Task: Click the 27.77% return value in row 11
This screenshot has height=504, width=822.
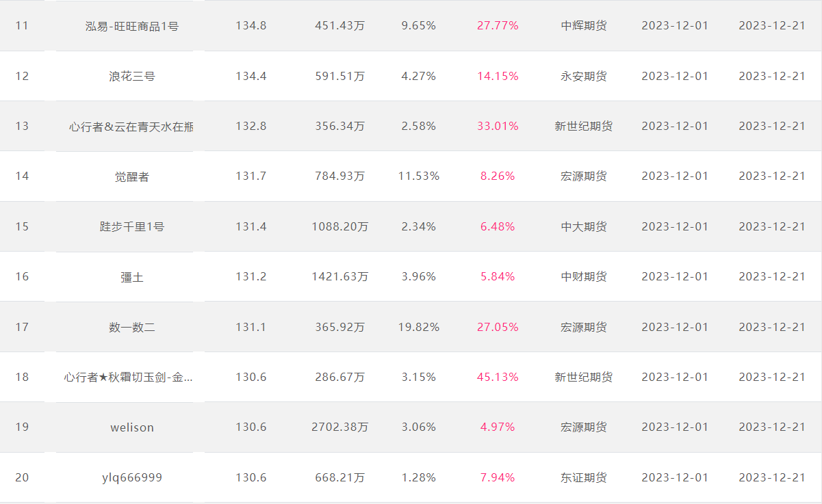Action: coord(498,26)
